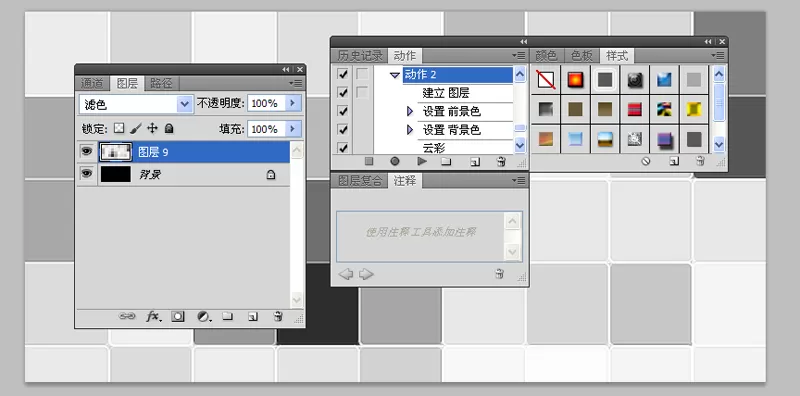Click the 图层 9 layer thumbnail
The width and height of the screenshot is (800, 396).
(116, 152)
